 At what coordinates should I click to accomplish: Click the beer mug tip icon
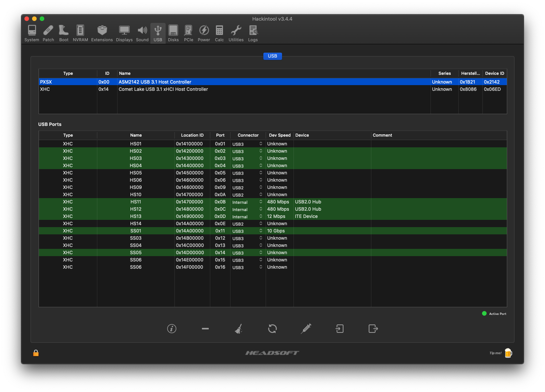(508, 353)
